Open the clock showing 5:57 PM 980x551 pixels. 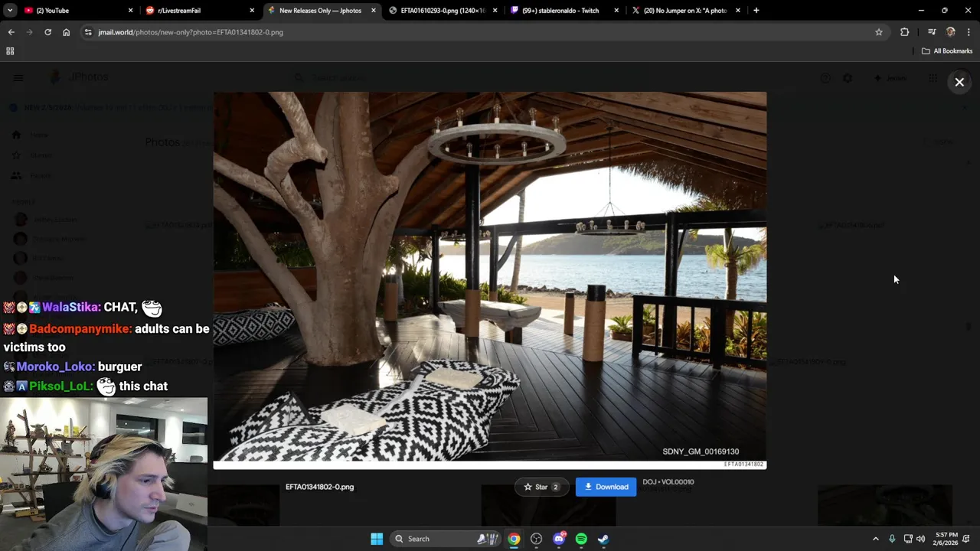coord(946,539)
